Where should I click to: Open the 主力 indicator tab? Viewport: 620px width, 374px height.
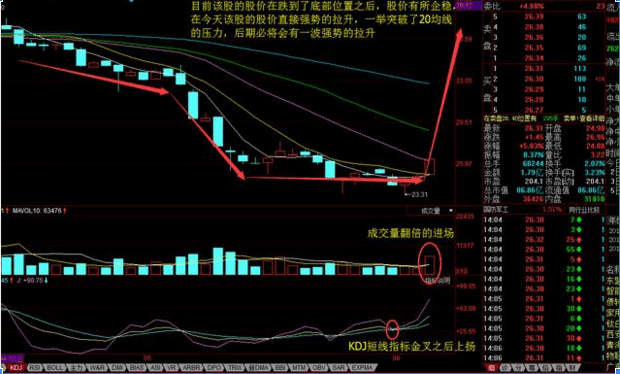75,368
